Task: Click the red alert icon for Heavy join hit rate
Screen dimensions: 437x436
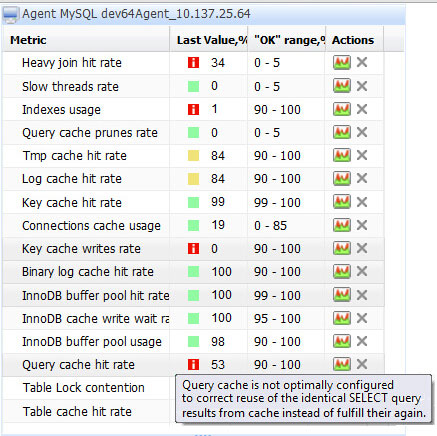Action: tap(193, 63)
